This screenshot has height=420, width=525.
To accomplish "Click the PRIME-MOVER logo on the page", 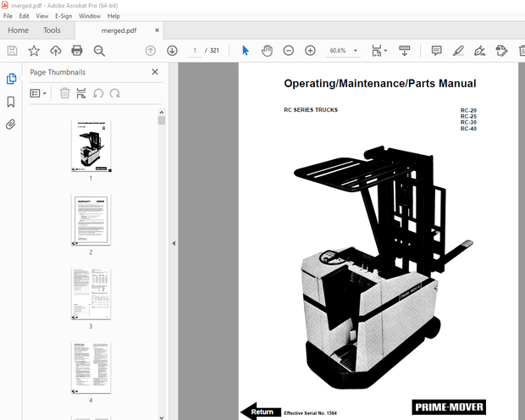I will 449,407.
